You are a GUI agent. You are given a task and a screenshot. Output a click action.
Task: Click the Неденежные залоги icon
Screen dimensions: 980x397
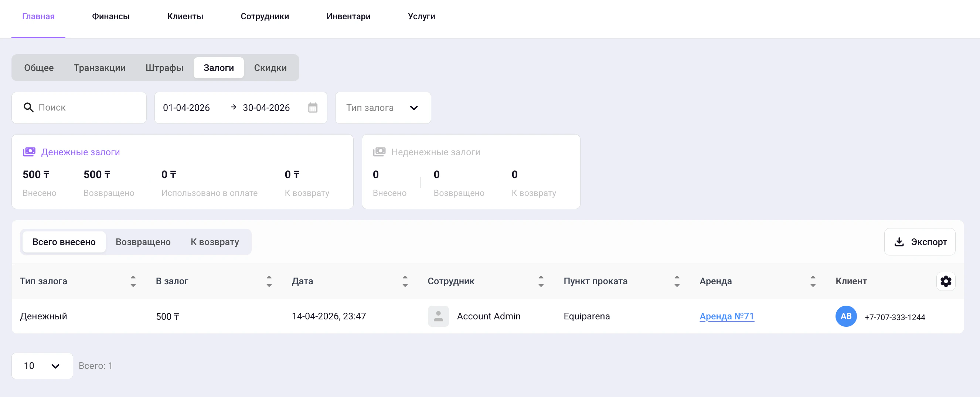[x=379, y=152]
